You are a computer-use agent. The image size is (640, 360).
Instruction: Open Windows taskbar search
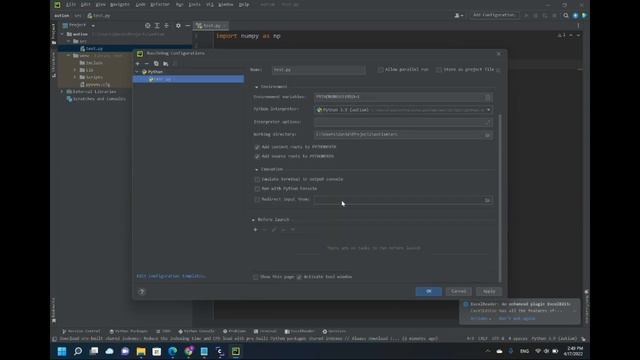(x=78, y=351)
